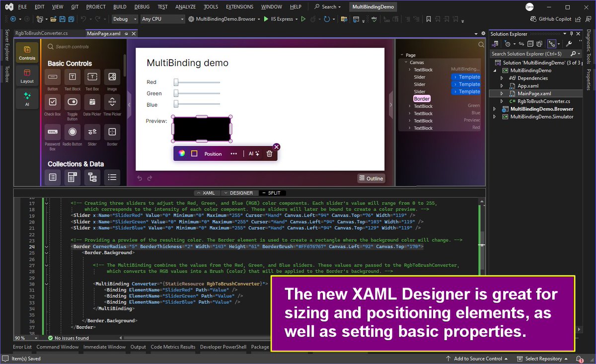Pick the Password Box control icon
596x364 pixels.
(x=53, y=132)
